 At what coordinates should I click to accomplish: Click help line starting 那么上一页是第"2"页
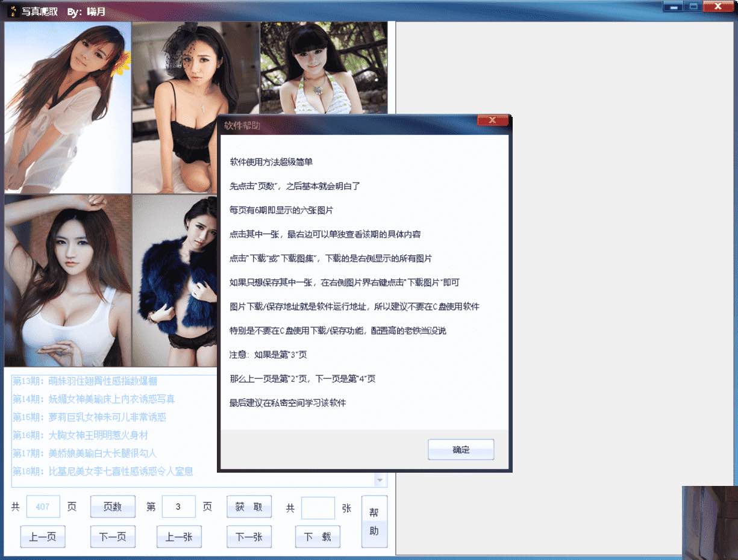click(x=302, y=379)
